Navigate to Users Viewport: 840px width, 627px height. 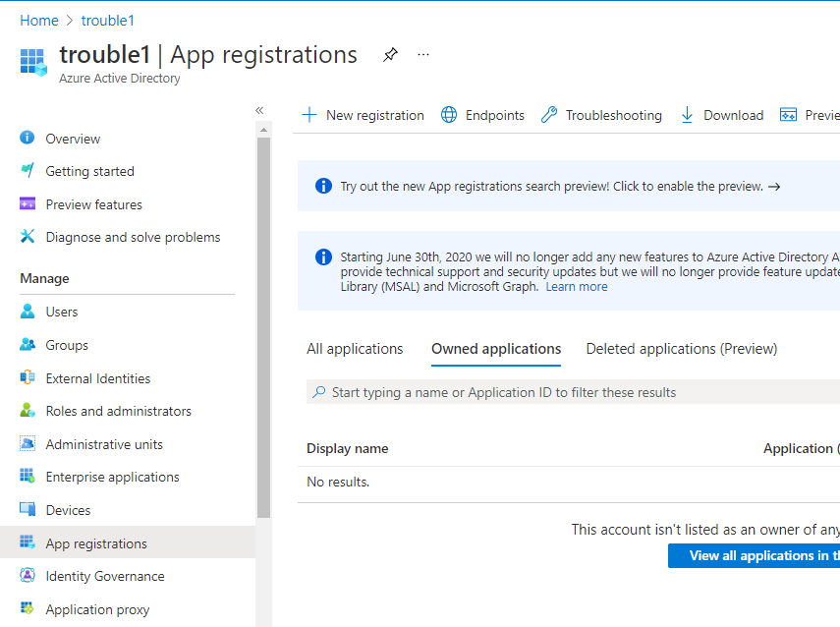pyautogui.click(x=62, y=312)
